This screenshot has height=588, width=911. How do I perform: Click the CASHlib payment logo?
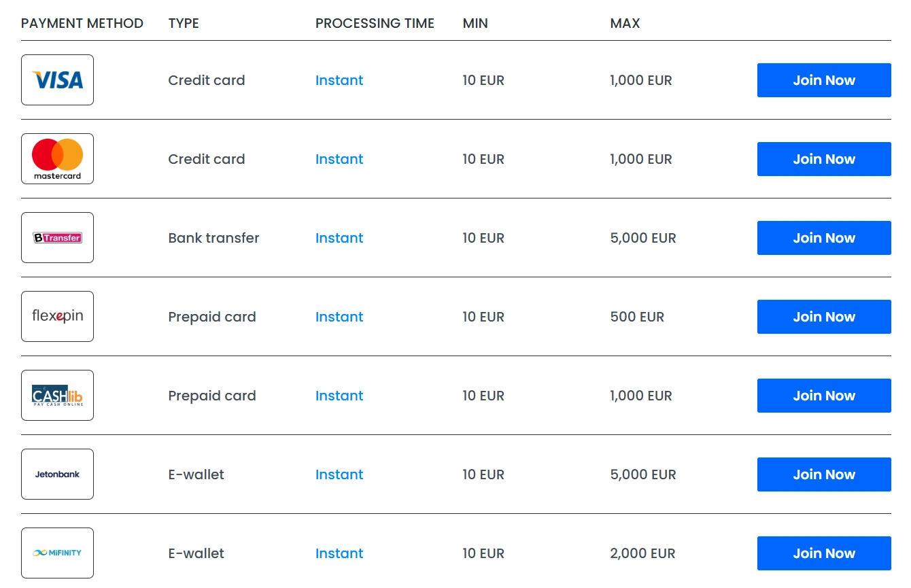point(57,396)
